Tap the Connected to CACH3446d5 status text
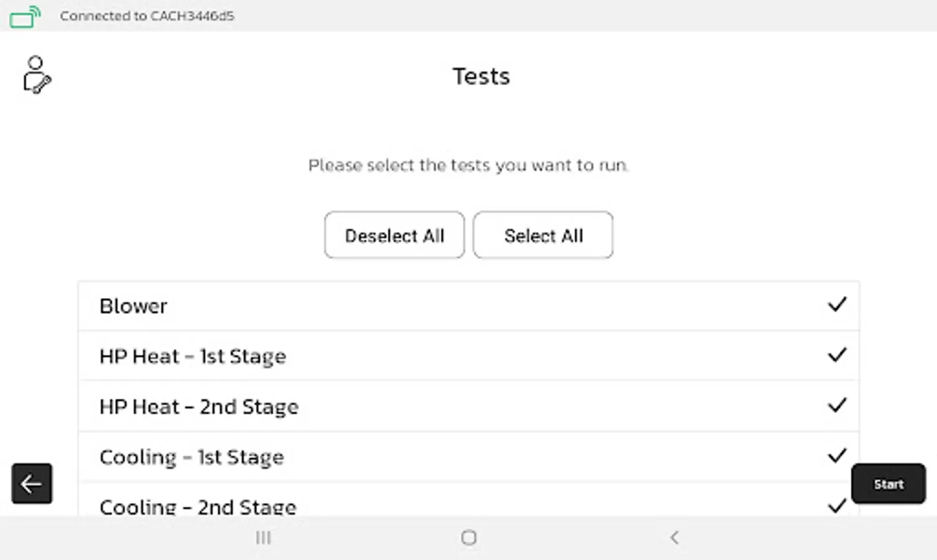The image size is (937, 560). click(147, 16)
